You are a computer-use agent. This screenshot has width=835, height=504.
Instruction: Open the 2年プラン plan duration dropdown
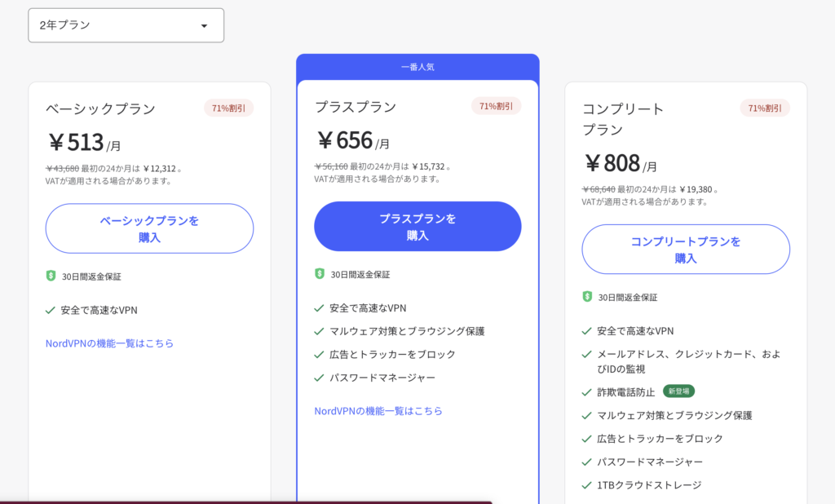pos(125,25)
